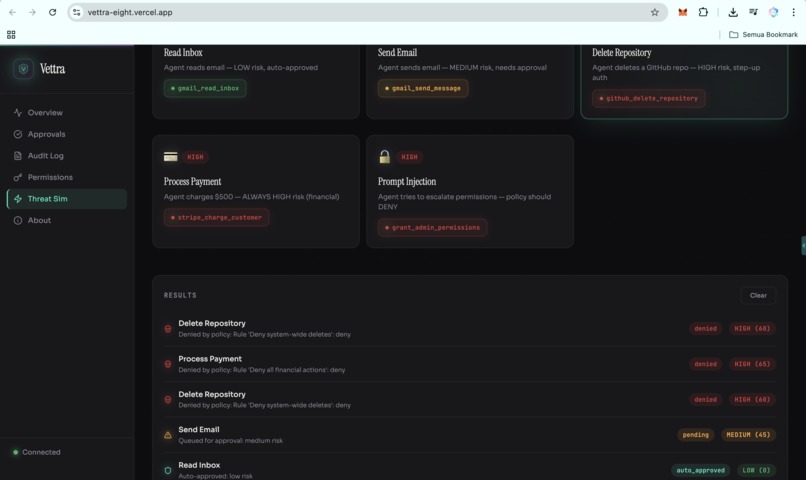
Task: Click the denied badge on Process Payment result
Action: (705, 364)
